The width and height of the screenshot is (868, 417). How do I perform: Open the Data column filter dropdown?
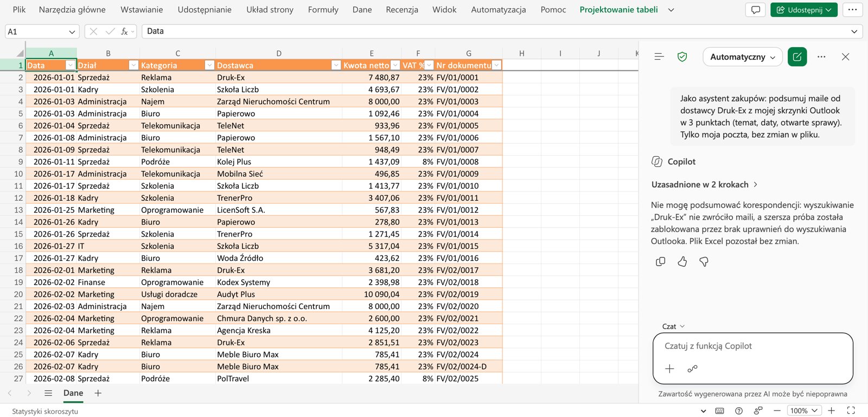pyautogui.click(x=70, y=65)
